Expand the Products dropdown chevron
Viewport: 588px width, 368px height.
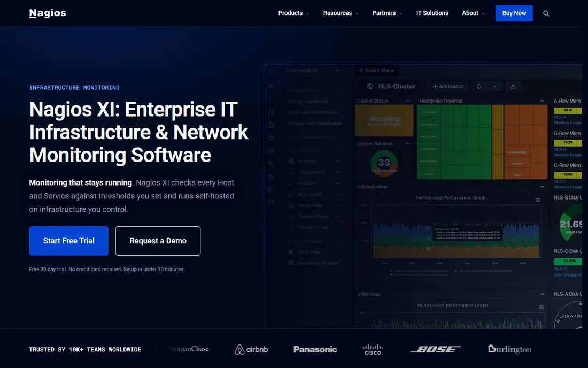click(x=308, y=13)
